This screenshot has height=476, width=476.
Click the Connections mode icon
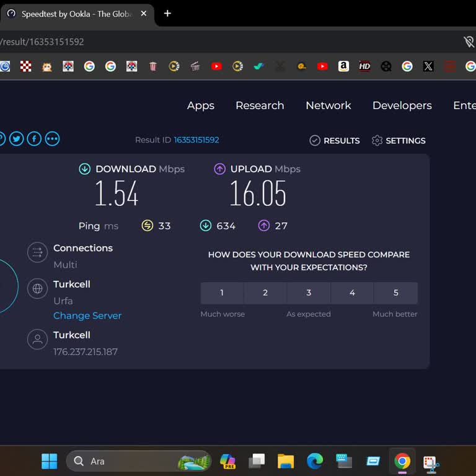[37, 252]
